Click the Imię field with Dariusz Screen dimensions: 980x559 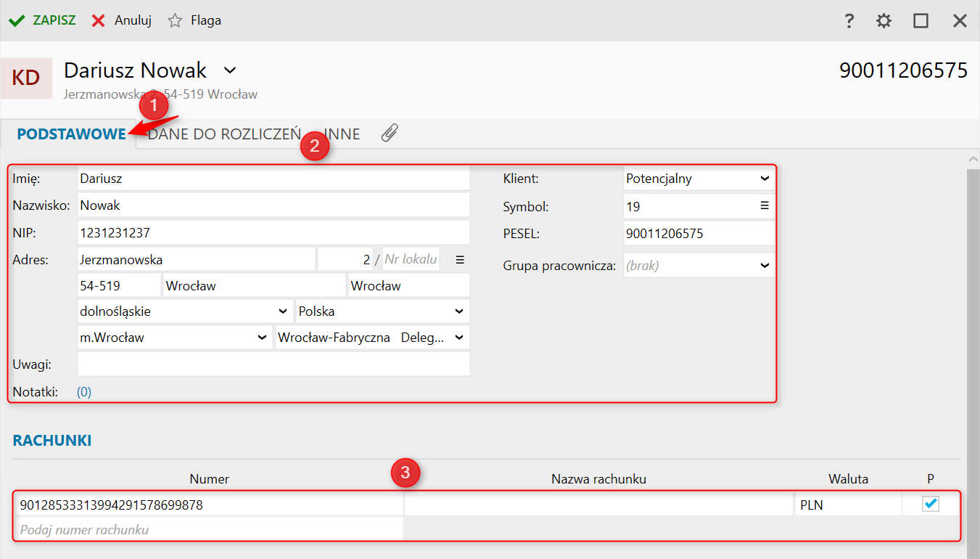click(273, 179)
